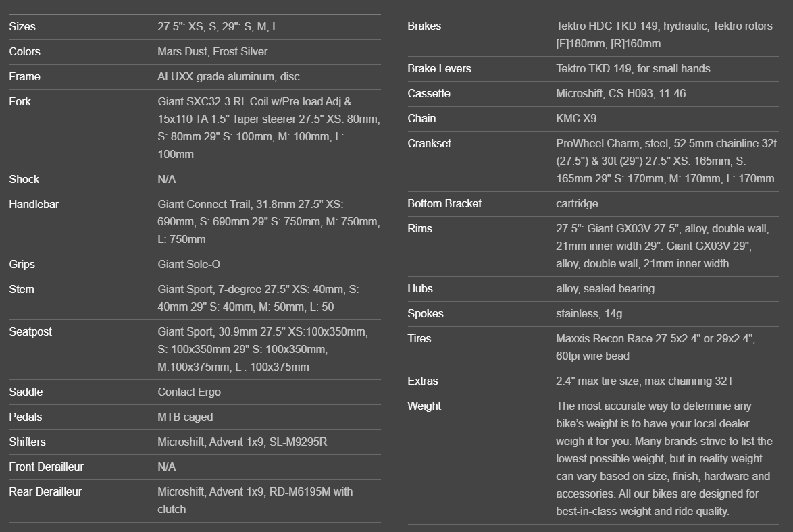Image resolution: width=793 pixels, height=532 pixels.
Task: Click the Mars Dust, Frost Silver colors value
Action: [x=212, y=52]
